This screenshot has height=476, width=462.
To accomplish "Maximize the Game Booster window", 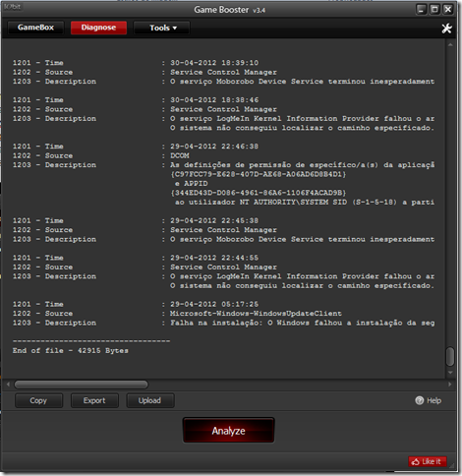I will (434, 9).
